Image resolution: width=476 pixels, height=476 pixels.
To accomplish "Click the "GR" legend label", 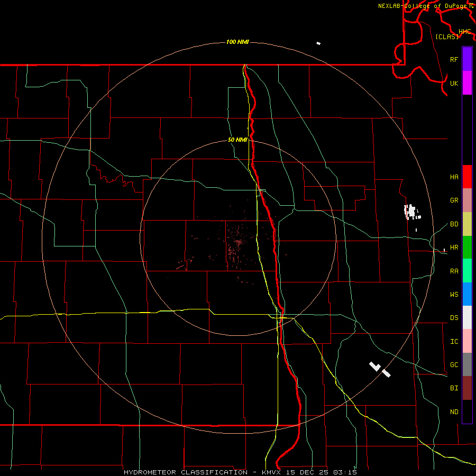I will [x=454, y=200].
